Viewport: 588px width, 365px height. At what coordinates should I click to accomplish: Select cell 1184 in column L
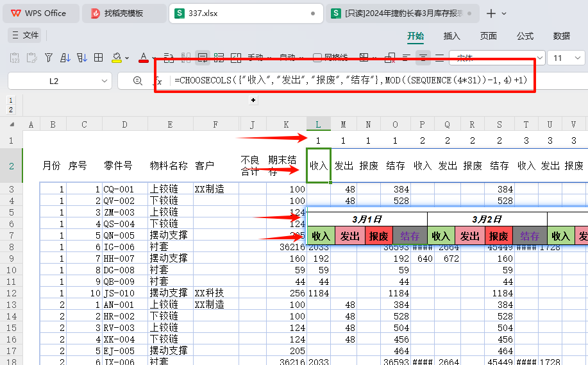click(x=319, y=293)
